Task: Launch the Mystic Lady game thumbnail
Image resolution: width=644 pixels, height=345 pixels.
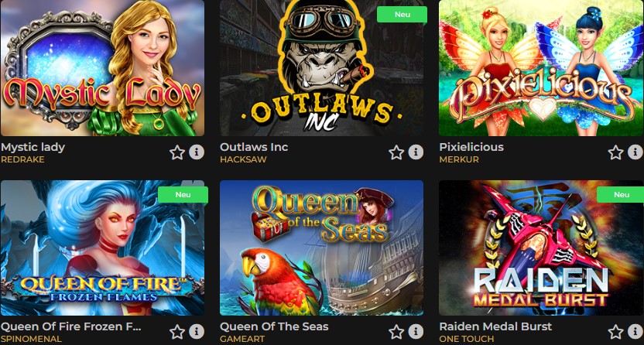Action: click(x=102, y=68)
